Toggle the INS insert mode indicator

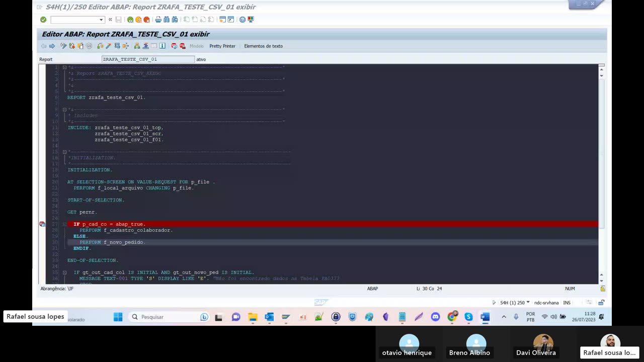pyautogui.click(x=567, y=303)
